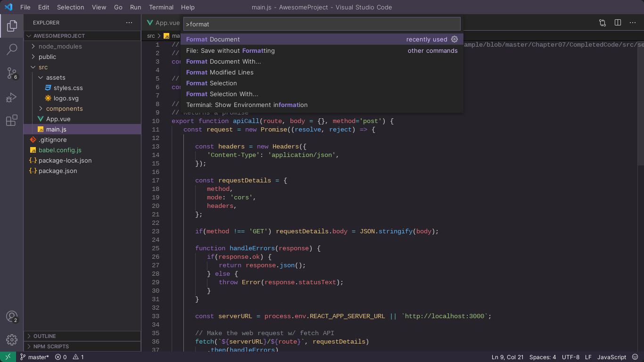
Task: Click the feedback icon in status bar
Action: click(636, 357)
